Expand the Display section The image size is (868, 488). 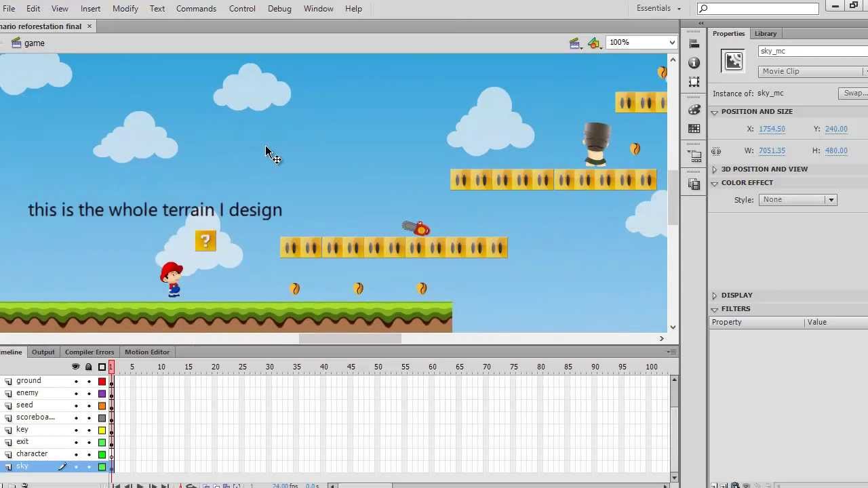[x=714, y=296]
